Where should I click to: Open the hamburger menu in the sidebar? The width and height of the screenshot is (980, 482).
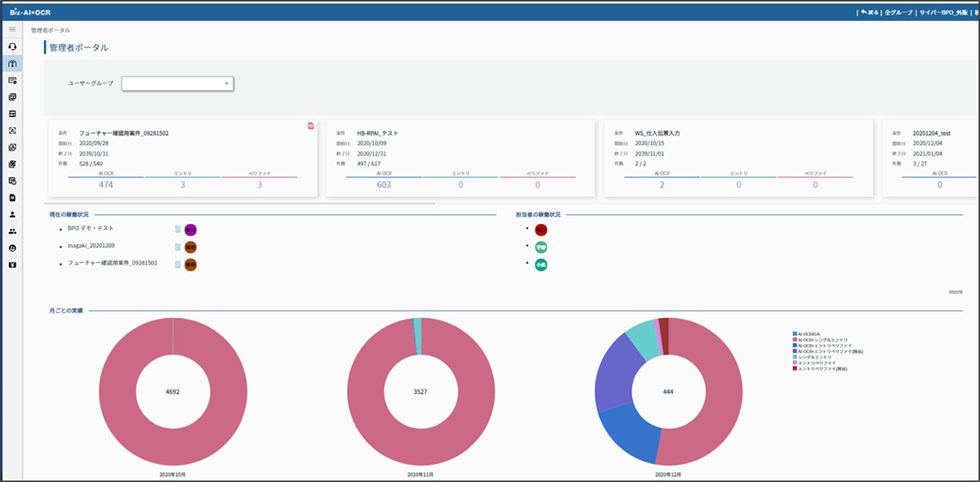click(12, 29)
